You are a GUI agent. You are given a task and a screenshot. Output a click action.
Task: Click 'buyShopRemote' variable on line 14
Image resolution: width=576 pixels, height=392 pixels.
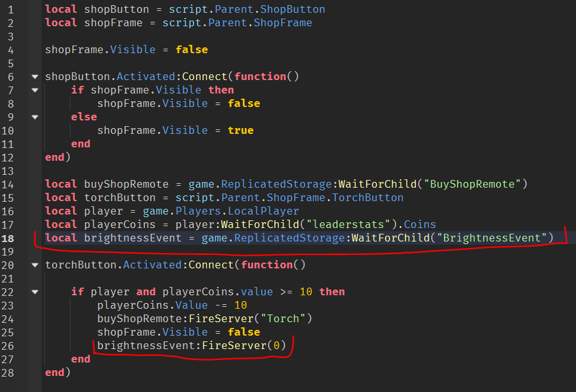click(x=126, y=184)
